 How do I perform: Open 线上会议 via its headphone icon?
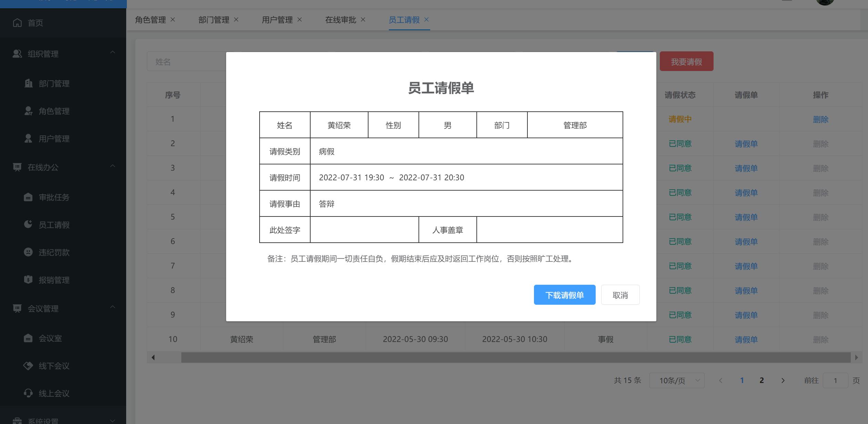pyautogui.click(x=29, y=393)
